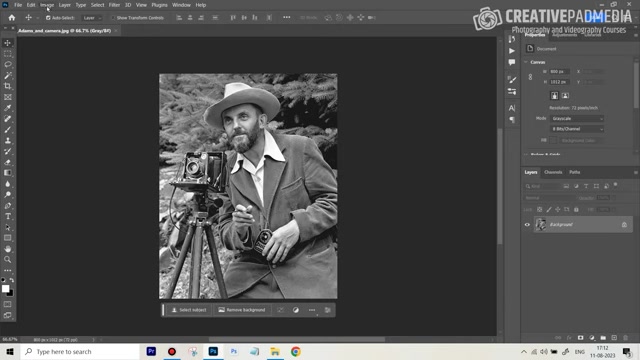Open the Image menu
640x360 pixels.
point(47,5)
